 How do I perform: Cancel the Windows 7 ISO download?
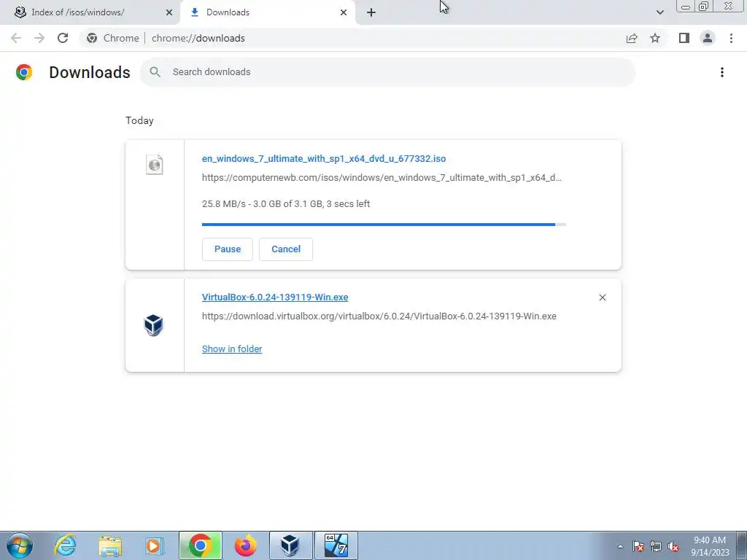[x=286, y=249]
